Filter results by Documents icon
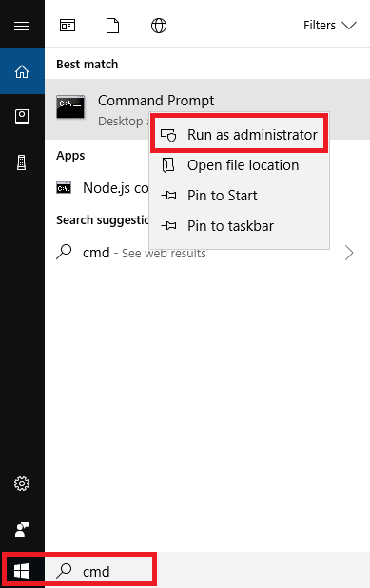 tap(112, 26)
